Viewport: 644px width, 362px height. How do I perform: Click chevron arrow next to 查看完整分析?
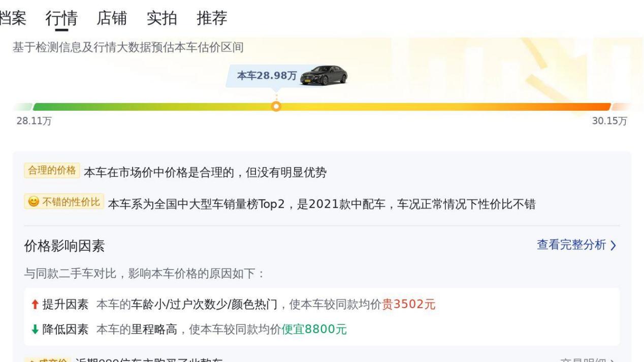(x=614, y=246)
